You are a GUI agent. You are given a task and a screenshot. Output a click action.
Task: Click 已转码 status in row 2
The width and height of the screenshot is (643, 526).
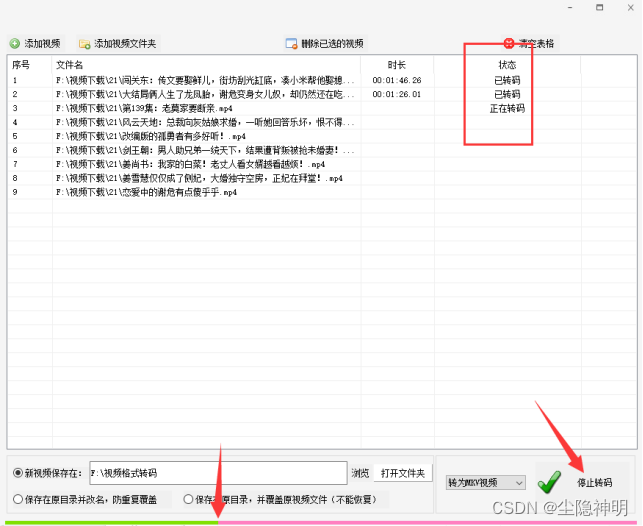click(x=507, y=94)
